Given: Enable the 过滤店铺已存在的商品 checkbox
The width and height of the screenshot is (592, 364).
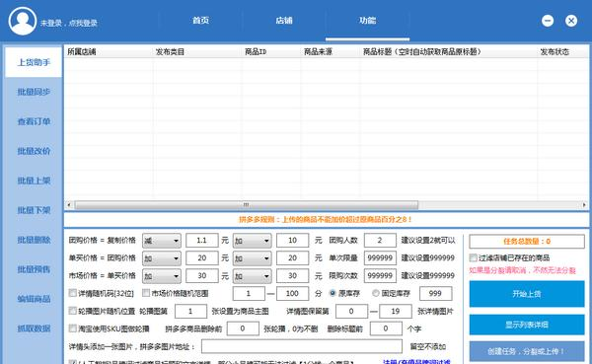Looking at the screenshot, I should point(473,257).
